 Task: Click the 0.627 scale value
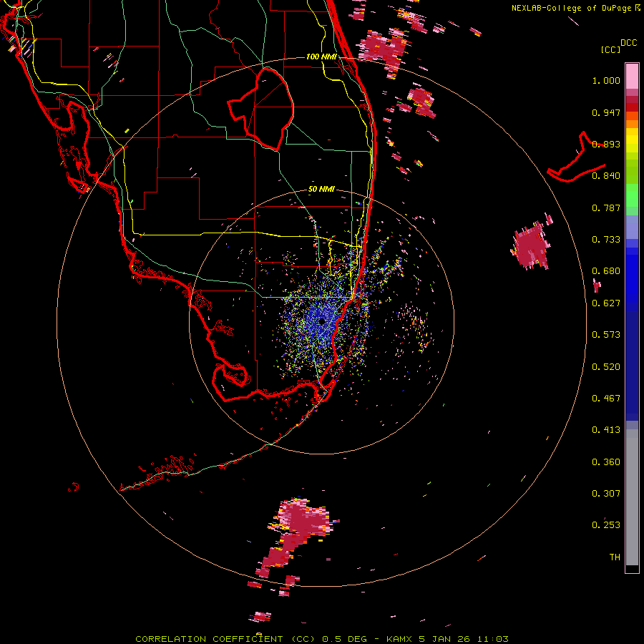coord(606,303)
